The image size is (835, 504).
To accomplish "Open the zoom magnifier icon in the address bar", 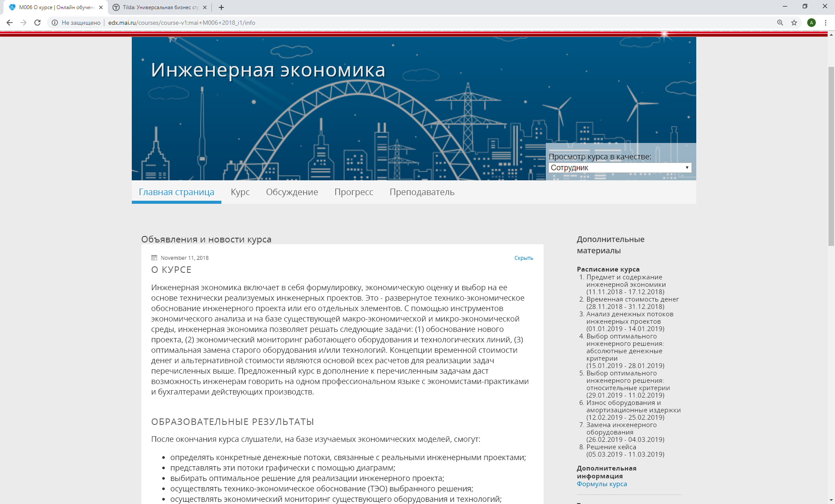I will pyautogui.click(x=780, y=23).
